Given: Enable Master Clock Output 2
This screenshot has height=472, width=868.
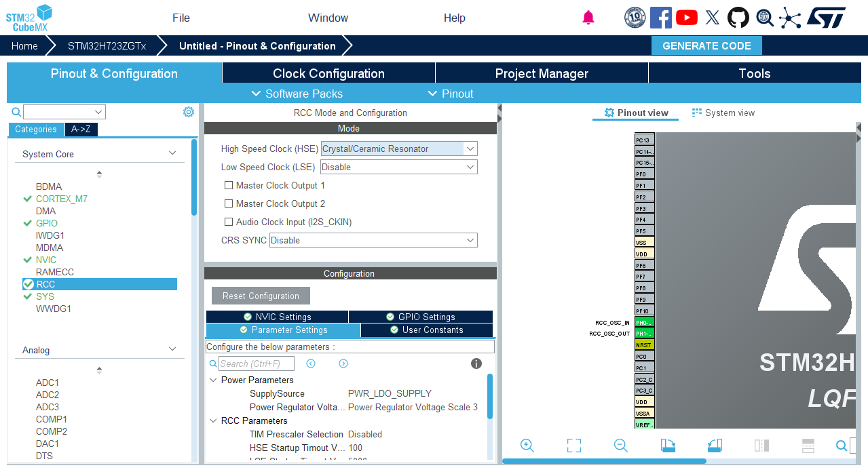Looking at the screenshot, I should click(x=229, y=203).
